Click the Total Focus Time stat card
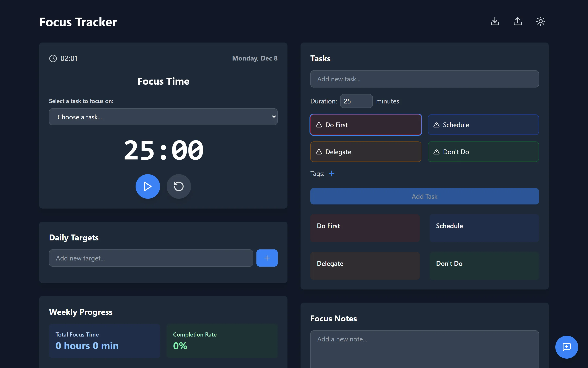Image resolution: width=588 pixels, height=368 pixels. pyautogui.click(x=105, y=341)
